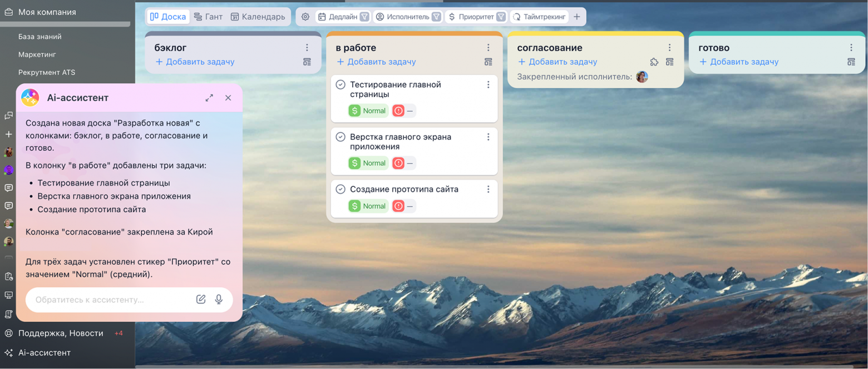Click the microphone icon in assistant input
This screenshot has width=868, height=369.
[219, 300]
